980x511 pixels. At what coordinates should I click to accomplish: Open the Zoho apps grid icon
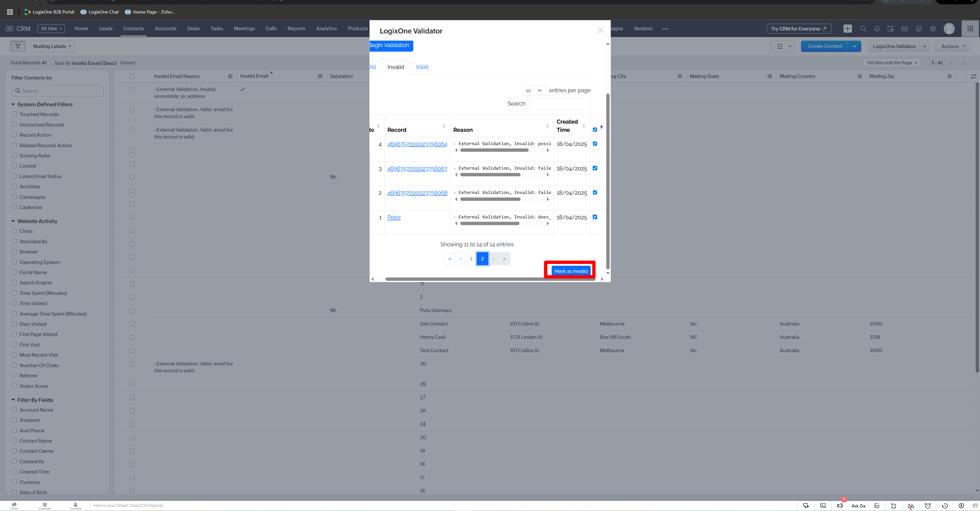click(x=970, y=29)
